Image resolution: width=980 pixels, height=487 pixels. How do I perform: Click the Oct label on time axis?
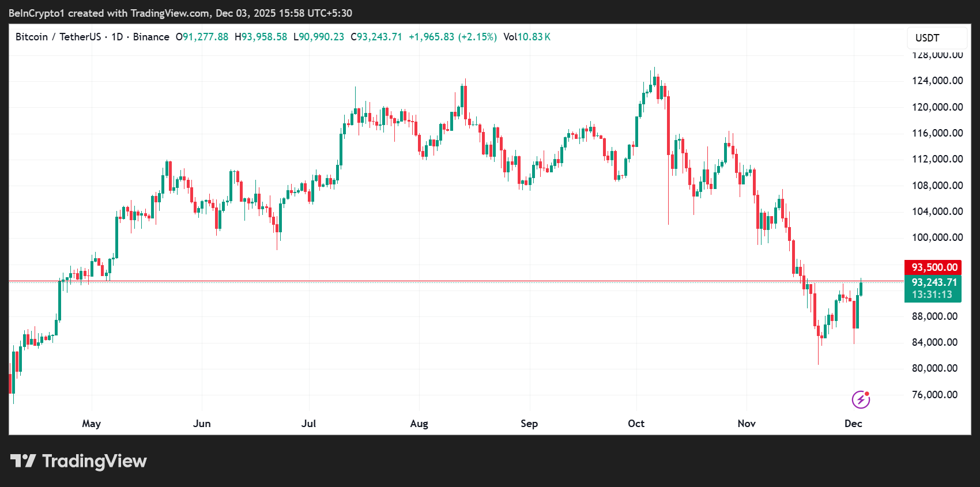(636, 424)
